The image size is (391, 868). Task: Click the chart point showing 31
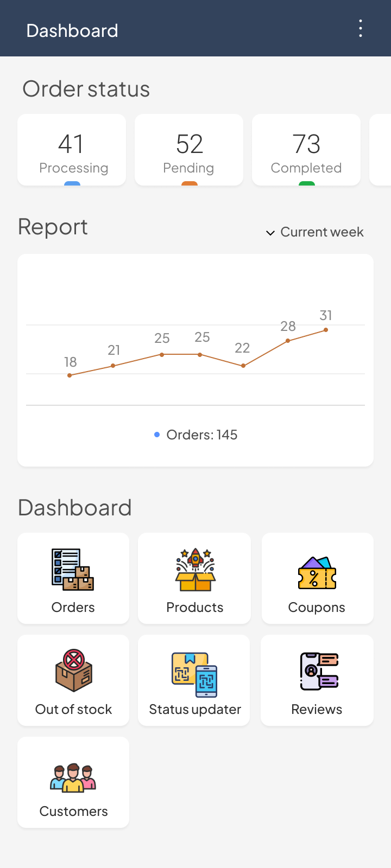click(326, 329)
